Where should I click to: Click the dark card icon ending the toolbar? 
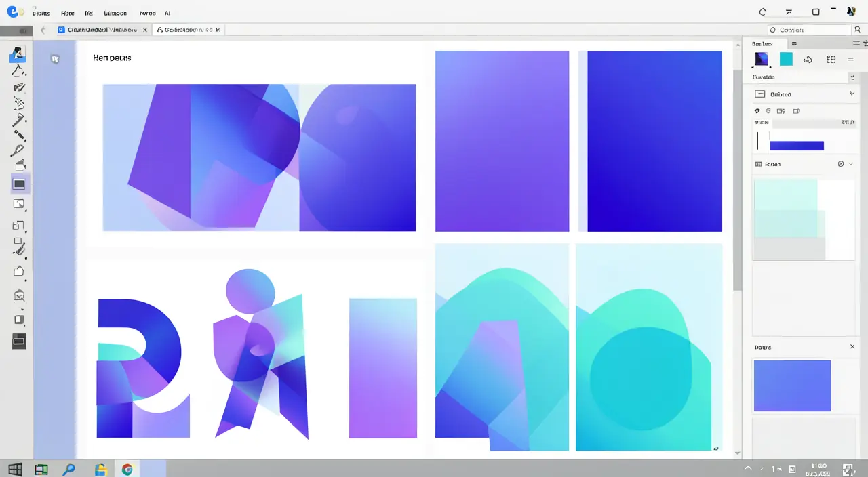click(x=20, y=341)
